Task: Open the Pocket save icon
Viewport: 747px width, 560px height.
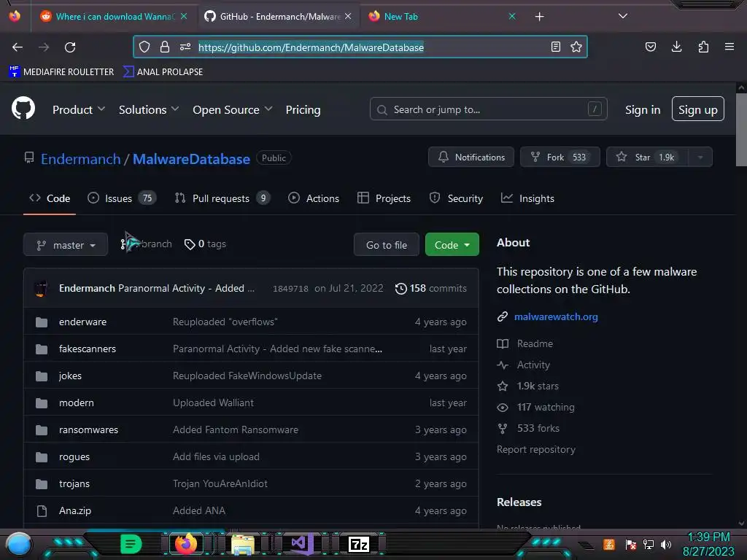Action: (650, 47)
